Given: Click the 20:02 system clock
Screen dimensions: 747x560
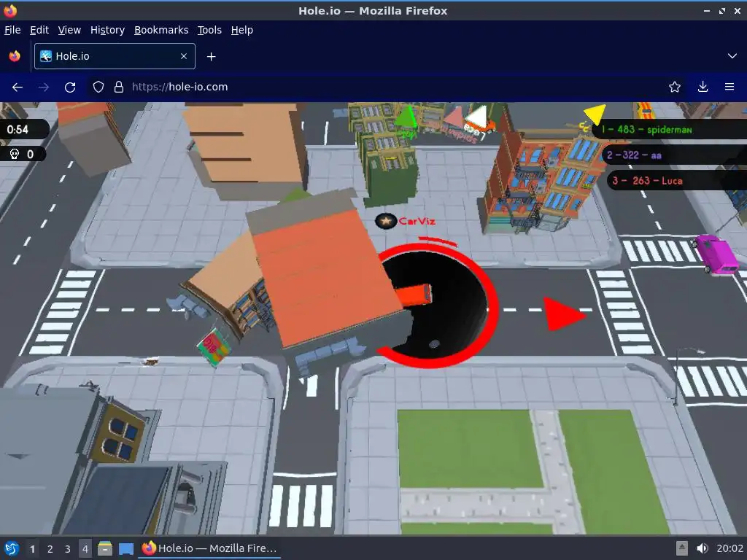Looking at the screenshot, I should (729, 548).
